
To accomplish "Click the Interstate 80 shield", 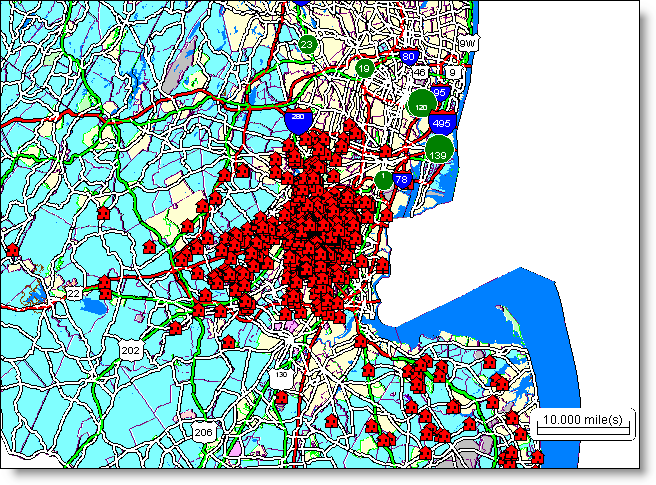I will pyautogui.click(x=408, y=57).
